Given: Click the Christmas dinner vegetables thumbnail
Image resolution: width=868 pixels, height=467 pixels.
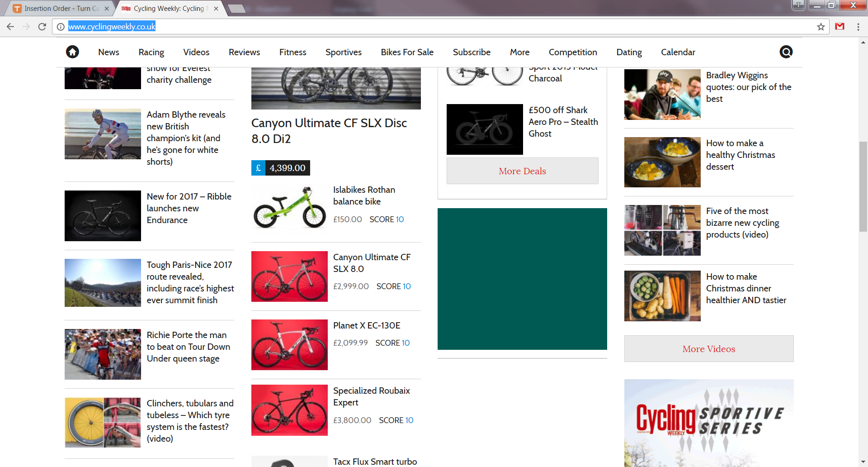Looking at the screenshot, I should [662, 296].
